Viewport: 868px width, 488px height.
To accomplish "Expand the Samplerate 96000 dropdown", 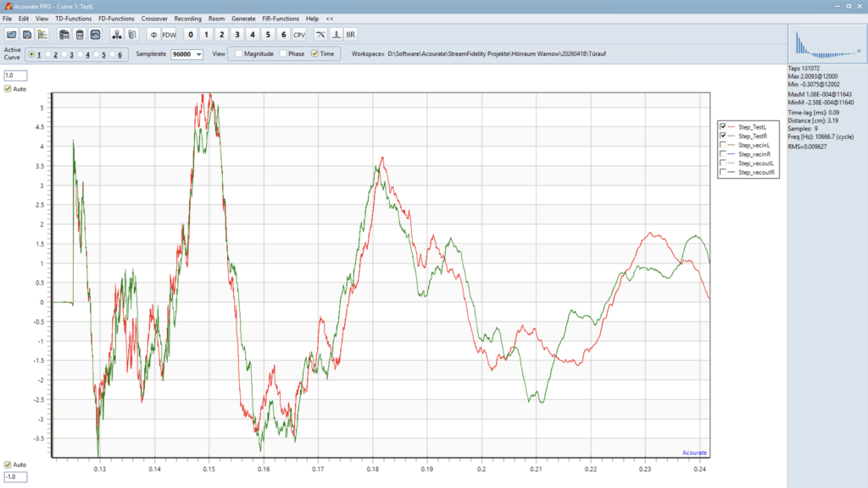I will click(198, 53).
